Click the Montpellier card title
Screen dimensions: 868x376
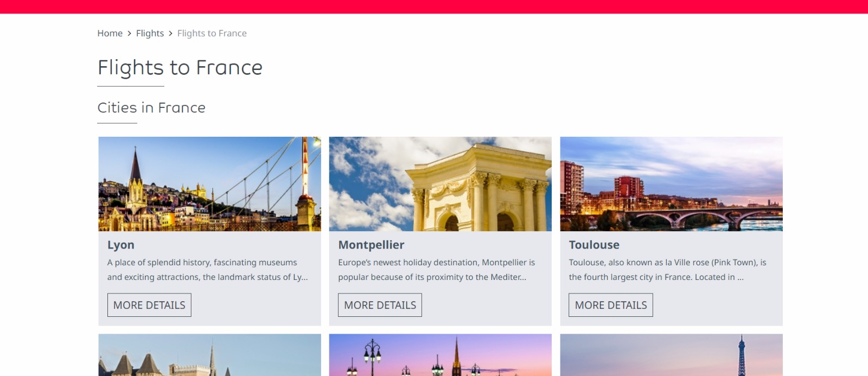coord(371,245)
